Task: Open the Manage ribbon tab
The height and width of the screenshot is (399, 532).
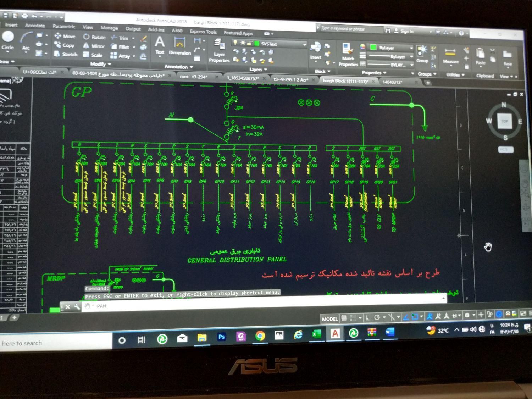Action: 109,28
